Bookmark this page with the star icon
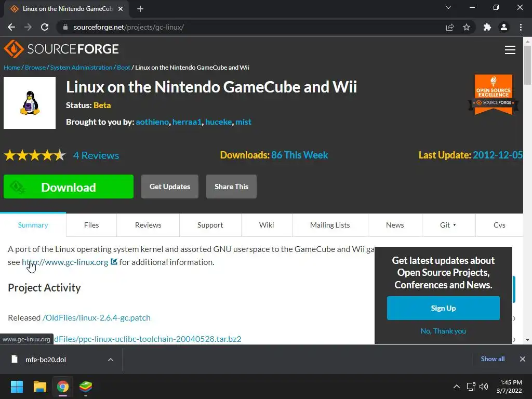The image size is (532, 399). pos(467,27)
